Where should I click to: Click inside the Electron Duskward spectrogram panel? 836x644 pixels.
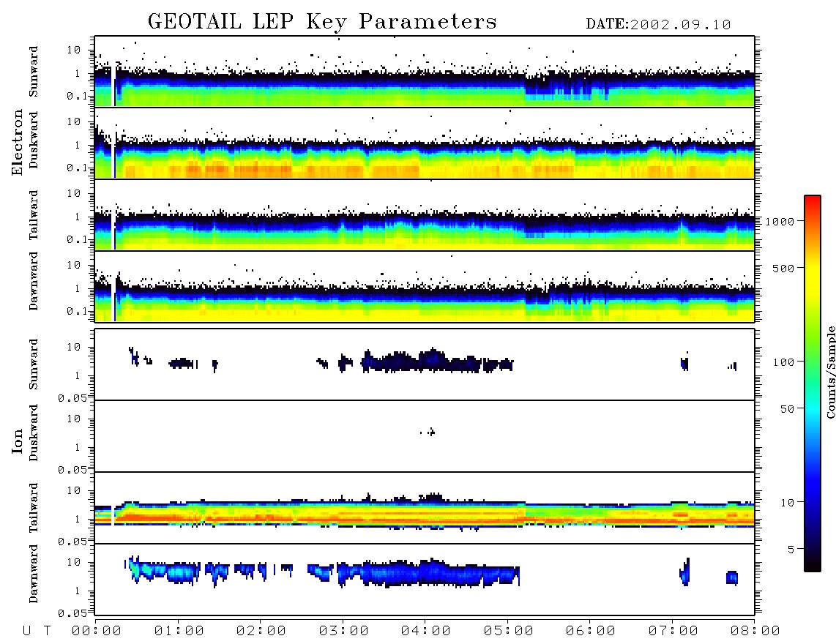point(425,143)
